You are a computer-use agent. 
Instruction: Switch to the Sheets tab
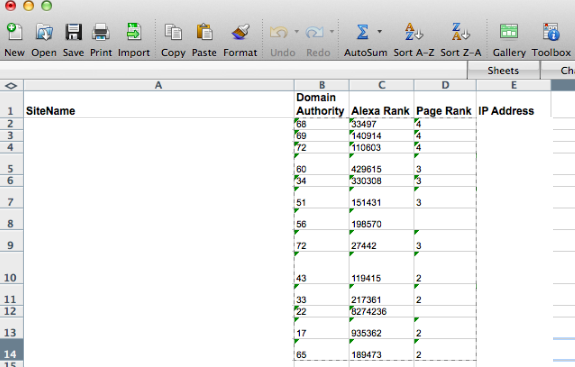point(503,70)
